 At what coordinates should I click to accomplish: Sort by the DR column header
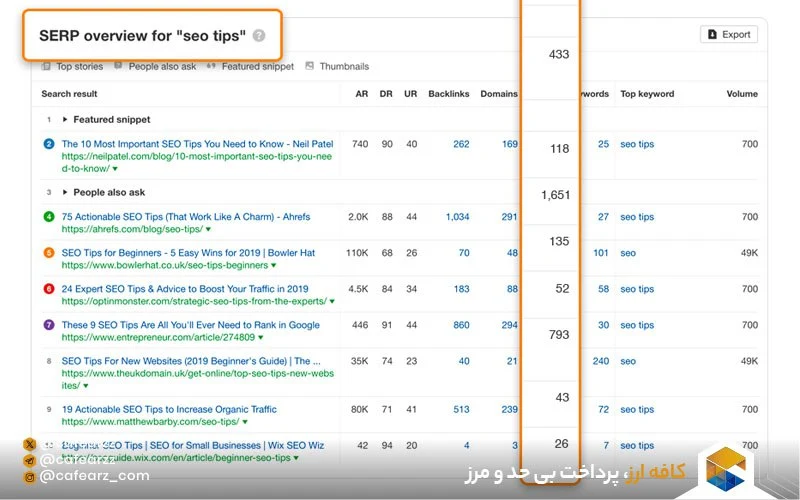[386, 94]
